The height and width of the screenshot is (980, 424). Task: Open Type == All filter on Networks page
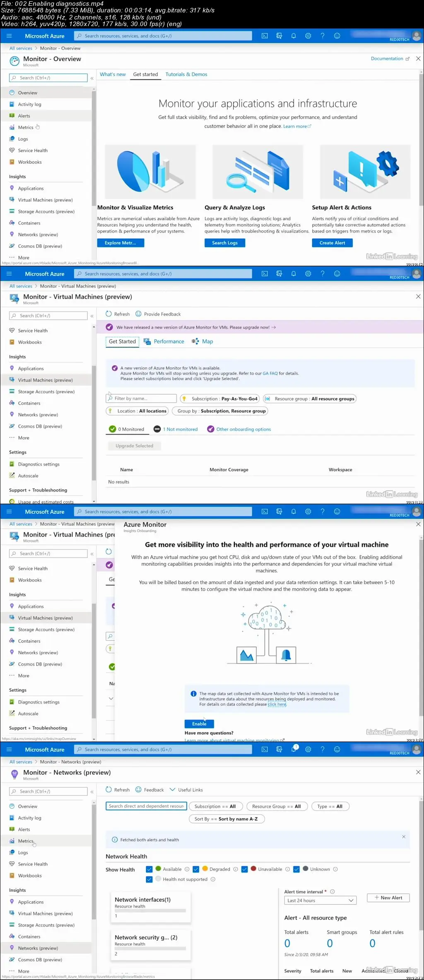(330, 806)
